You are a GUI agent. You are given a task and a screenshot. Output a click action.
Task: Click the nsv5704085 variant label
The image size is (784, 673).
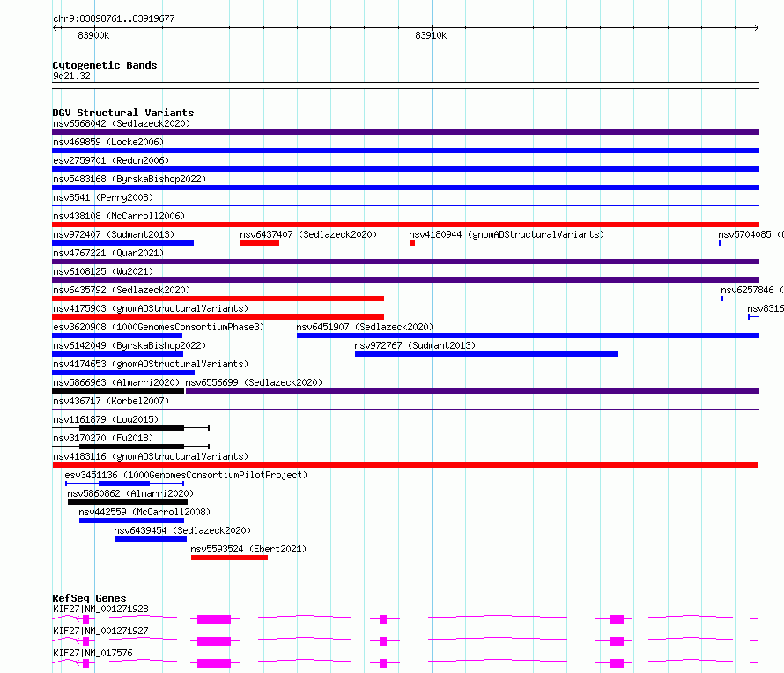point(751,234)
